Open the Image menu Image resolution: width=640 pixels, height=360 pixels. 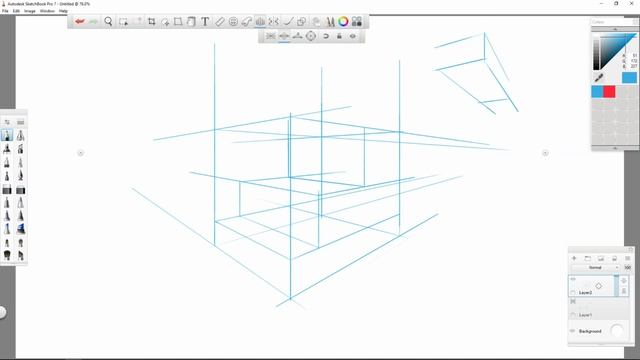tap(30, 11)
